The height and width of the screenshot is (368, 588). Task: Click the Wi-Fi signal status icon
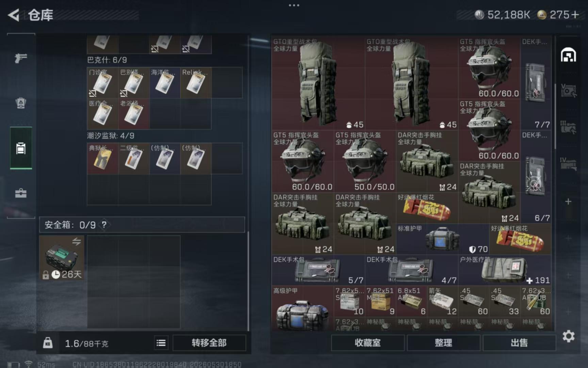pos(29,364)
